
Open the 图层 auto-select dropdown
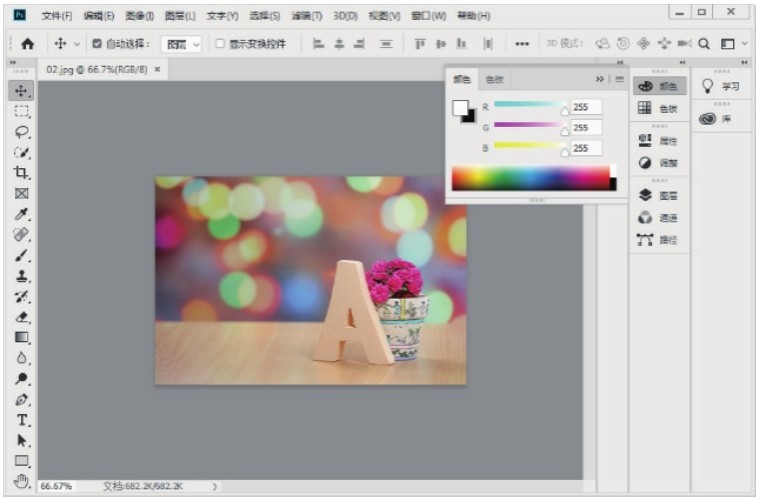pos(182,44)
